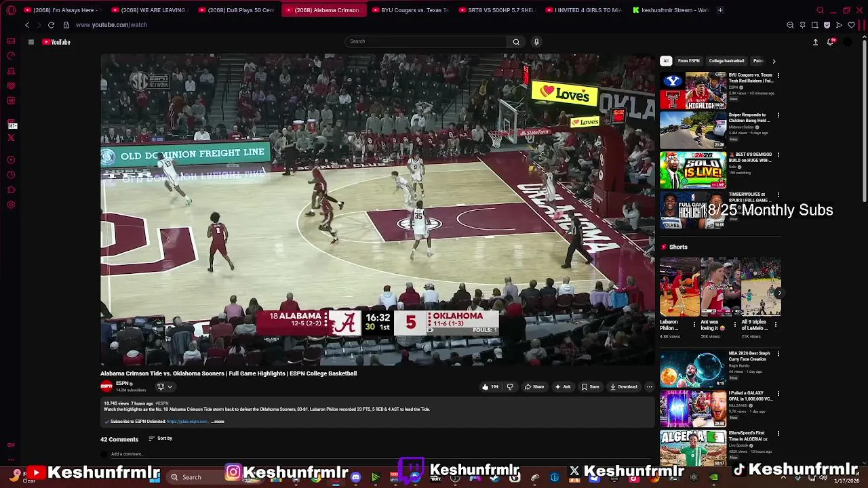Image resolution: width=868 pixels, height=488 pixels.
Task: Switch to I'm Always Here tab
Action: 63,10
